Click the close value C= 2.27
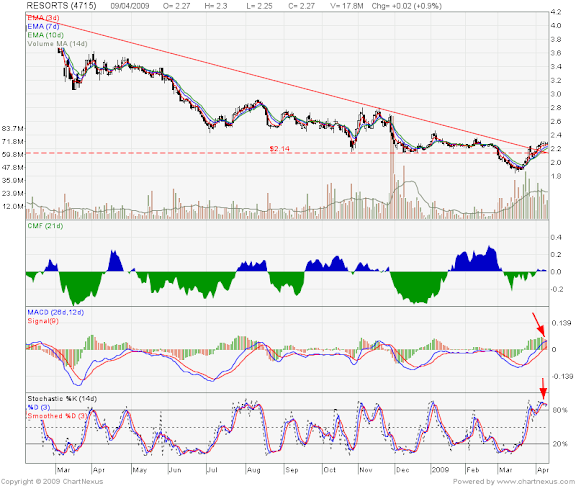The image size is (576, 486). (x=301, y=6)
